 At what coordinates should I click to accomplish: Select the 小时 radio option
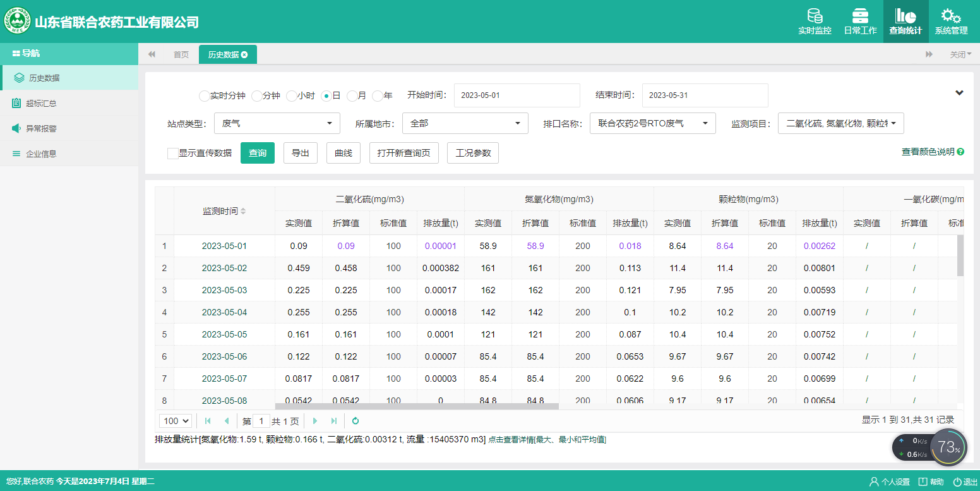291,96
